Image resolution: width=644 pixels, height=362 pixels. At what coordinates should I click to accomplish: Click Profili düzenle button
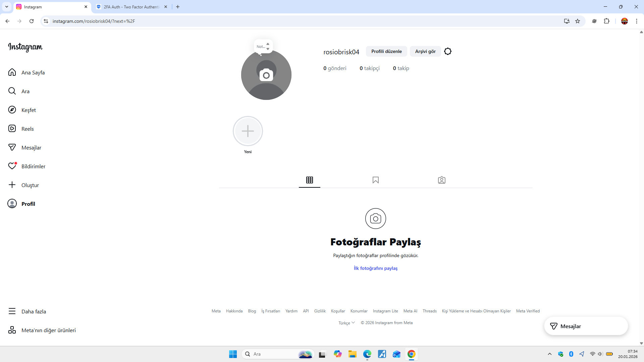[x=386, y=51]
